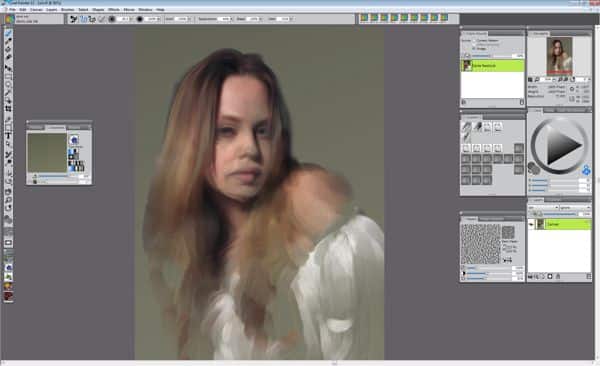This screenshot has height=366, width=600.
Task: Click the globe icon in the small floating color panel
Action: click(74, 140)
